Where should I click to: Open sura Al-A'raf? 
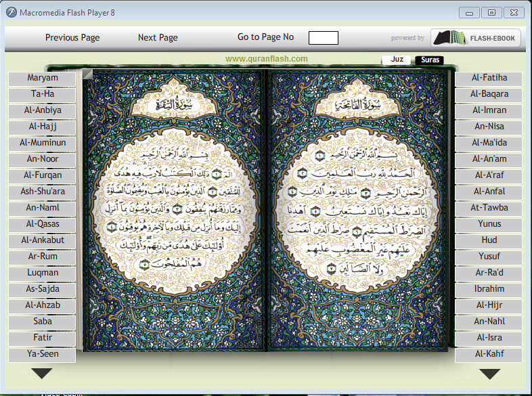coord(489,176)
